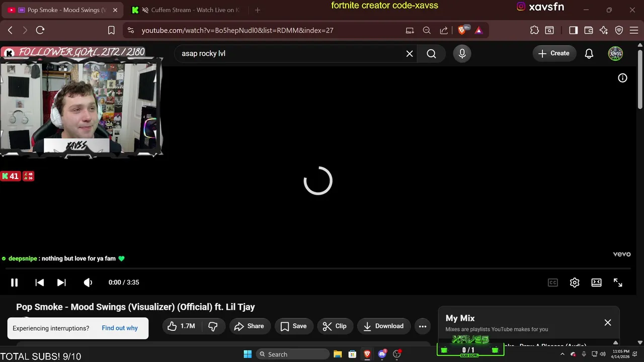644x362 pixels.
Task: Save video to a playlist
Action: pos(294,326)
